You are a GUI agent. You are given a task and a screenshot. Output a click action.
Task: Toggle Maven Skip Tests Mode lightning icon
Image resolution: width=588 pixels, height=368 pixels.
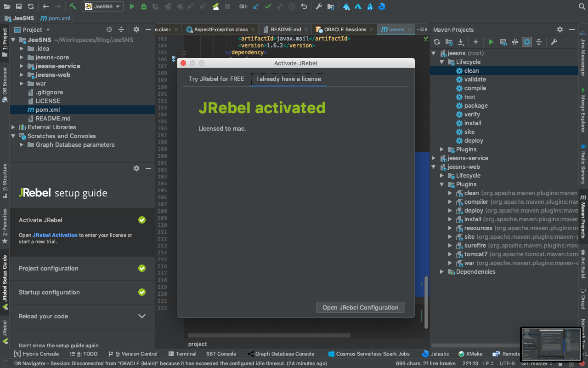click(527, 42)
